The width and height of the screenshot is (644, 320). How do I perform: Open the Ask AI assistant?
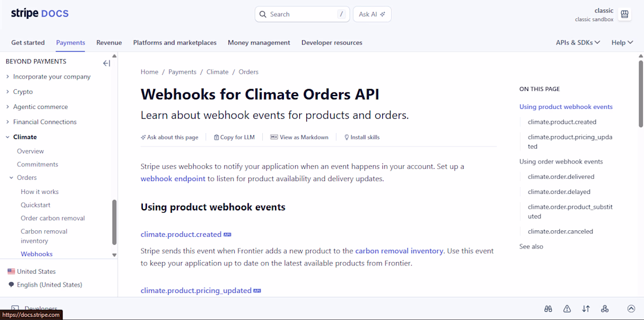point(372,14)
